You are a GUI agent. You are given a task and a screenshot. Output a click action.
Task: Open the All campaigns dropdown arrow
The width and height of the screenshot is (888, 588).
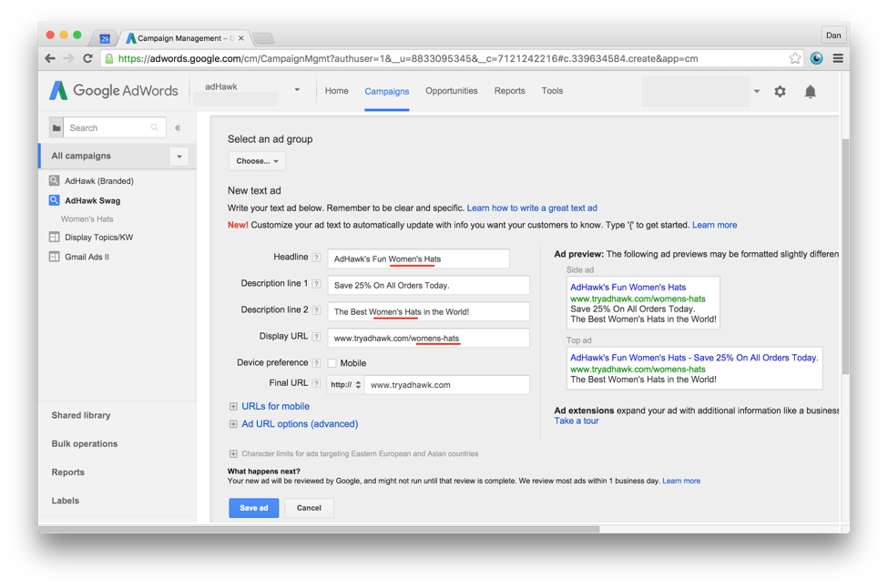179,157
